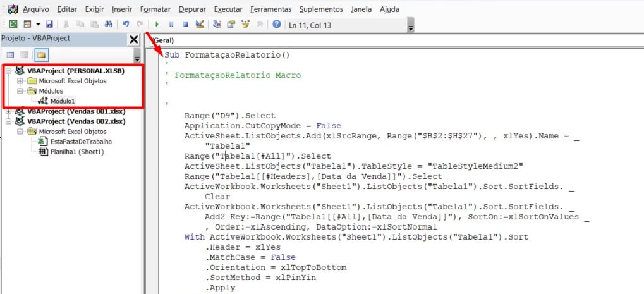644x294 pixels.
Task: Click the Paste icon in the toolbar
Action: click(94, 24)
